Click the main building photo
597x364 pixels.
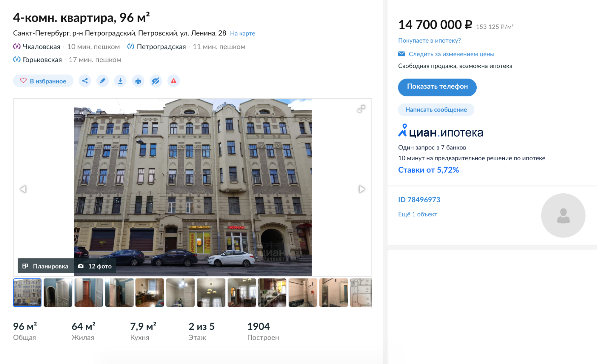(193, 187)
